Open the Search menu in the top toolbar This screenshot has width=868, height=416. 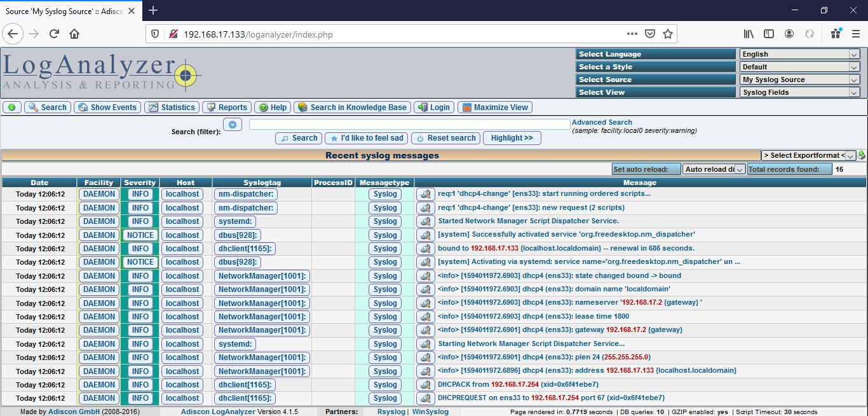pos(48,107)
